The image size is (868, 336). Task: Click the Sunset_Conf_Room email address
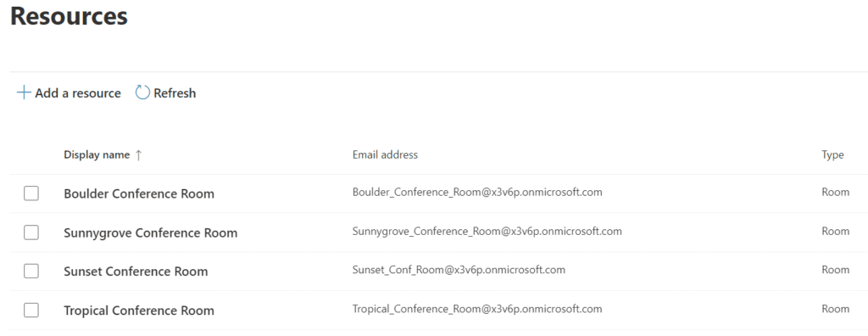click(459, 270)
